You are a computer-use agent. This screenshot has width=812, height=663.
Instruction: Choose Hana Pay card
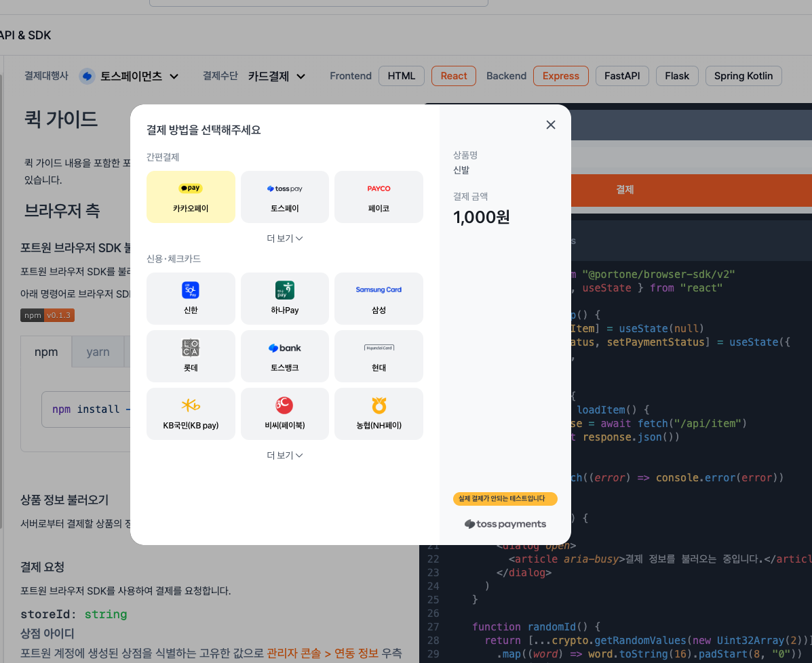tap(285, 299)
